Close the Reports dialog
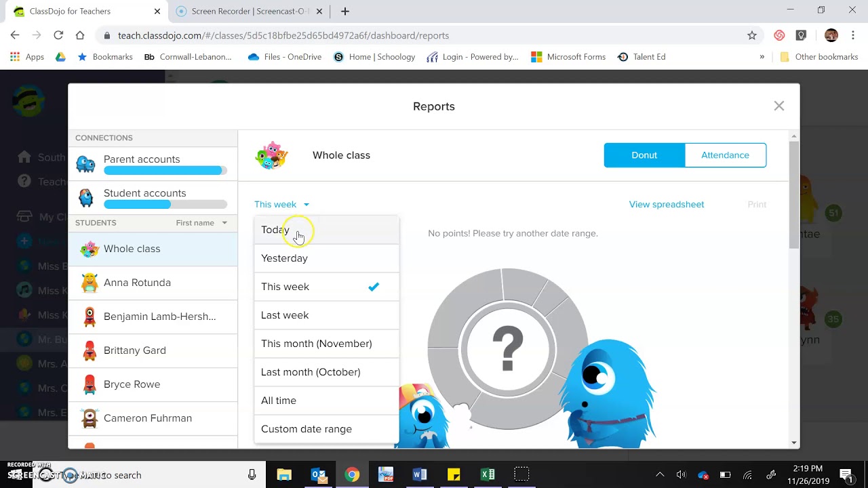868x488 pixels. coord(779,106)
